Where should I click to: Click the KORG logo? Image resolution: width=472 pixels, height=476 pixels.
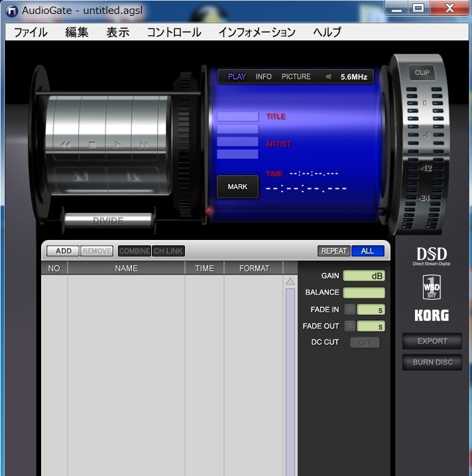pyautogui.click(x=432, y=316)
